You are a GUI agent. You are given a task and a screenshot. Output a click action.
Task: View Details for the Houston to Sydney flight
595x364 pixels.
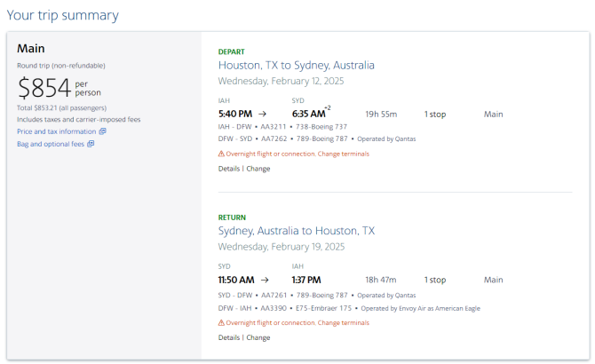point(229,169)
